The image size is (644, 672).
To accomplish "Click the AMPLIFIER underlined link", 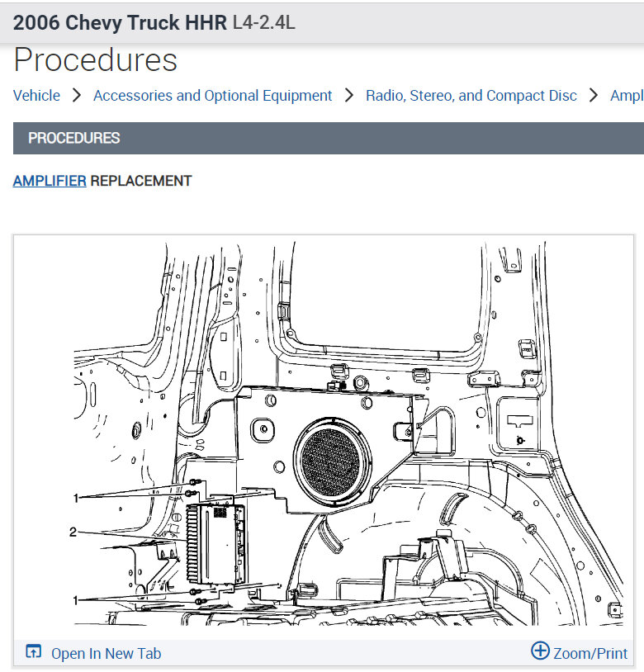I will pos(50,181).
